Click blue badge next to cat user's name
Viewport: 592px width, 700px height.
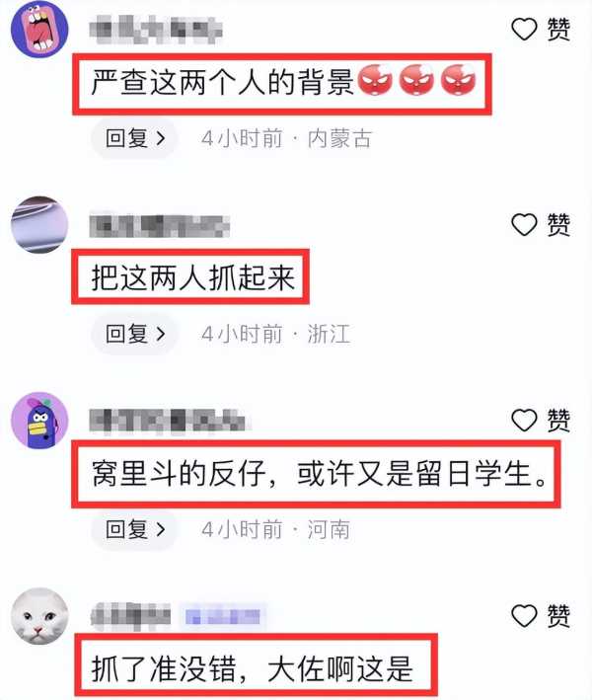click(x=223, y=617)
